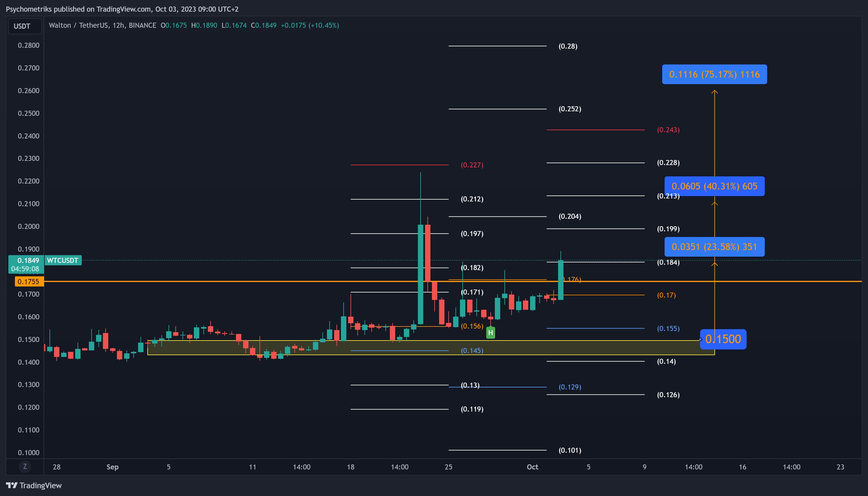Click the blue (0.155) level label
Viewport: 868px width, 496px height.
pyautogui.click(x=668, y=328)
